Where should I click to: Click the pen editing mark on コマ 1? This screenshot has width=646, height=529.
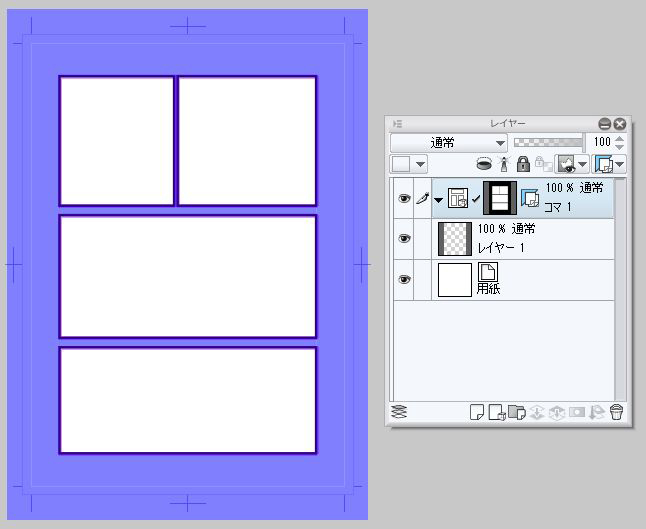pyautogui.click(x=423, y=199)
